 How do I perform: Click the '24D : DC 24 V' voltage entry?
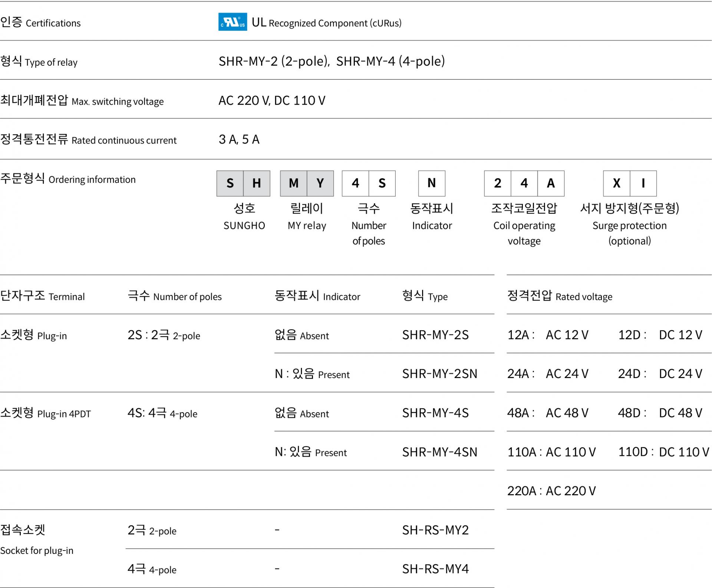[x=660, y=374]
